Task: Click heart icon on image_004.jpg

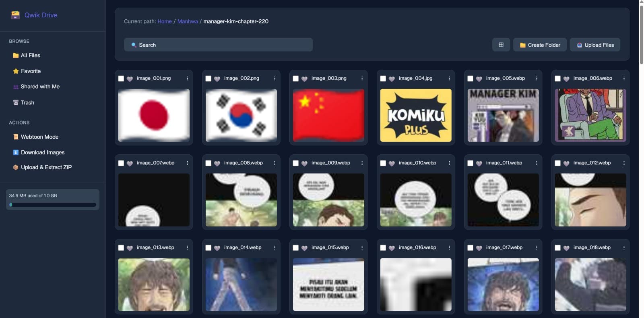Action: click(x=392, y=79)
